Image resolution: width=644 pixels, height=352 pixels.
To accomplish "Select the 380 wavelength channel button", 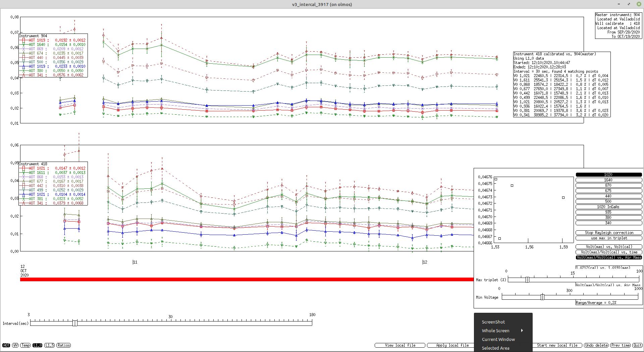I will coord(608,218).
